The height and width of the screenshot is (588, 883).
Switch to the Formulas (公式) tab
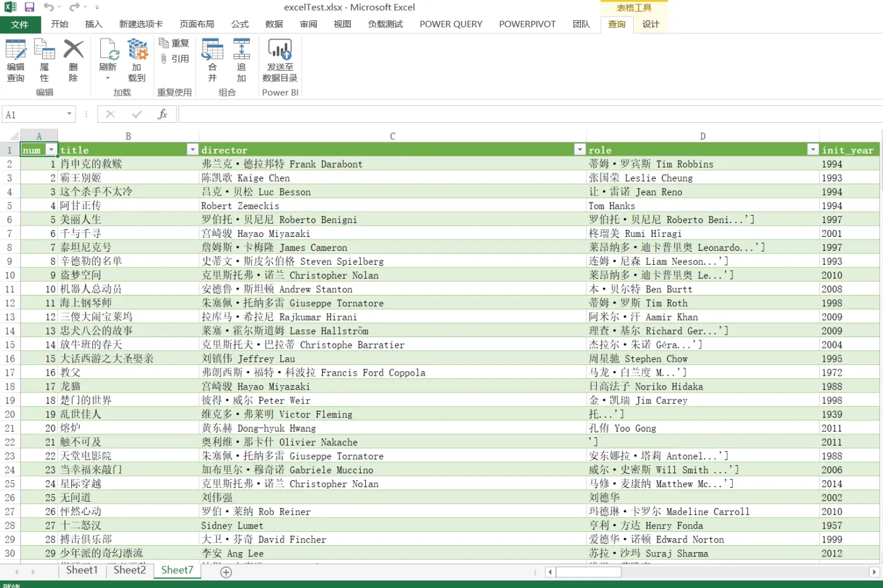coord(240,24)
